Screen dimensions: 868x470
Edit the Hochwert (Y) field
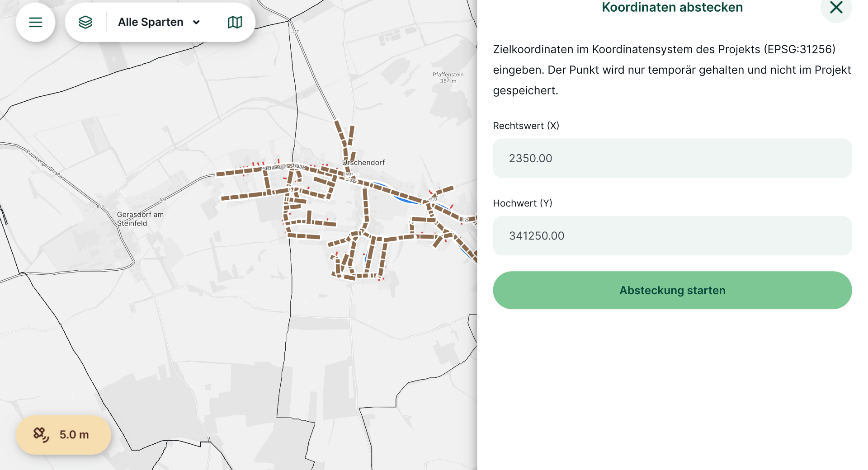672,235
